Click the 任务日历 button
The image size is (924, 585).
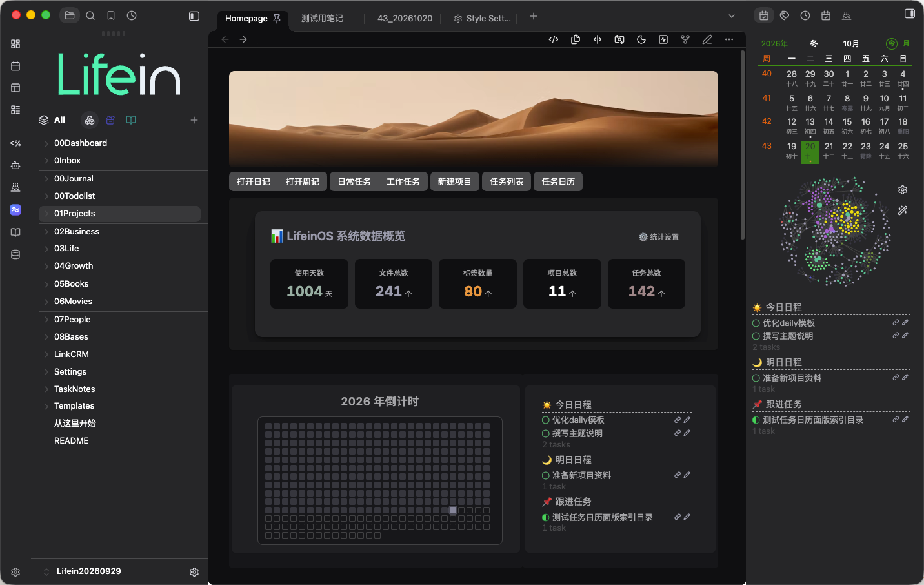tap(558, 182)
